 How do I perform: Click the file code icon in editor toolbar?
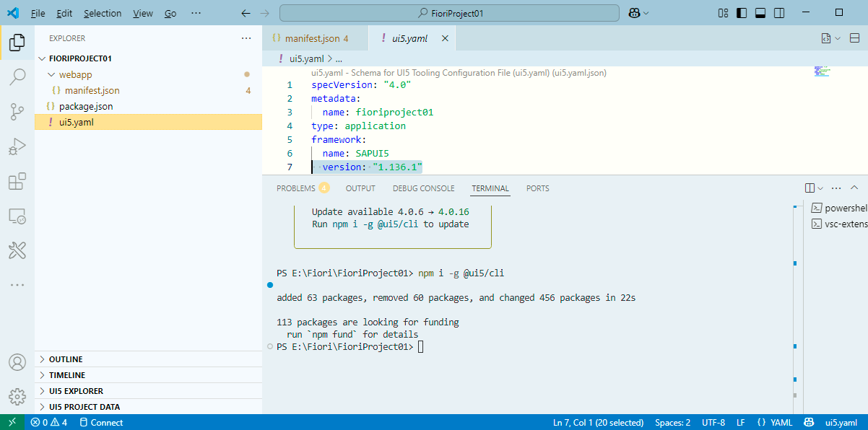826,38
